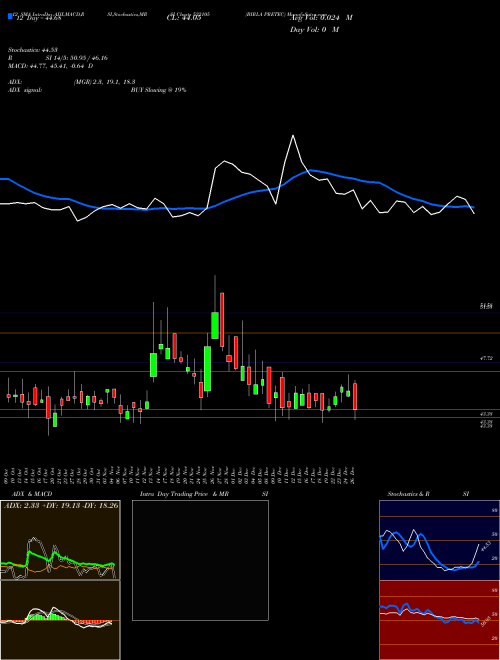Image resolution: width=500 pixels, height=660 pixels.
Task: Click the 51.58 price level label
Action: coord(486,306)
